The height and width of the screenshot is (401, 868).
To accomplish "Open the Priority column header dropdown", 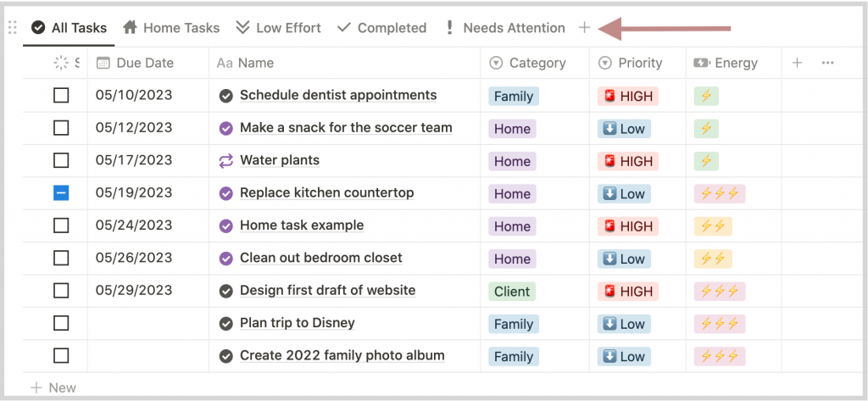I will pyautogui.click(x=631, y=63).
